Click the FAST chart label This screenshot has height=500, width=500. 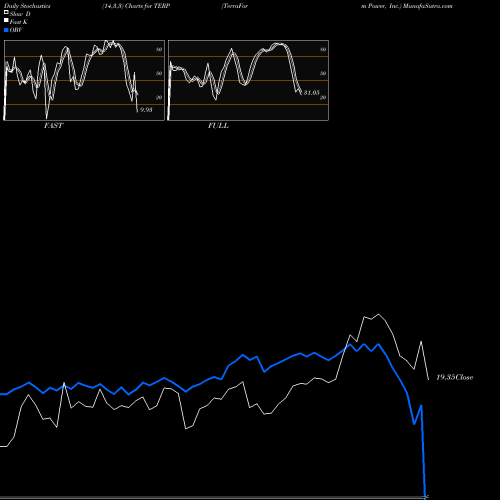coord(53,126)
